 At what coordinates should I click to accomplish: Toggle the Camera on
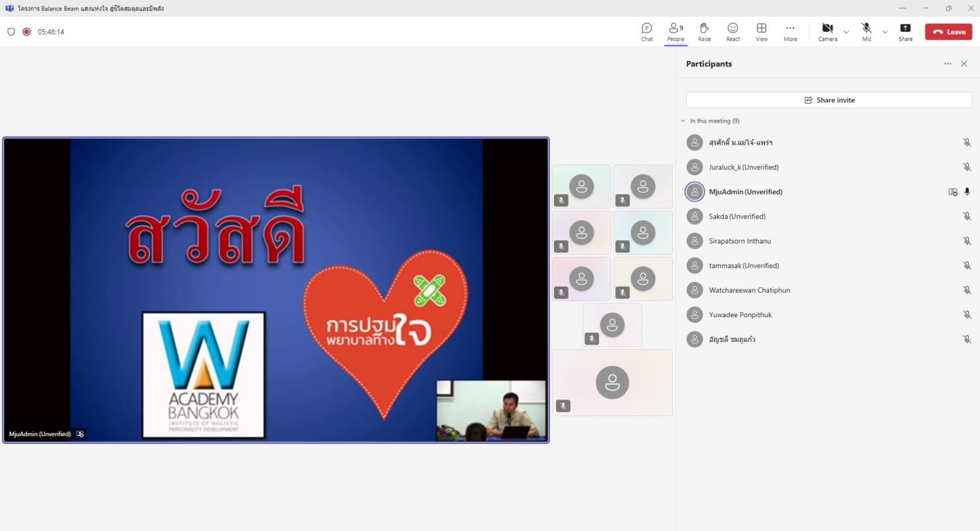(827, 31)
